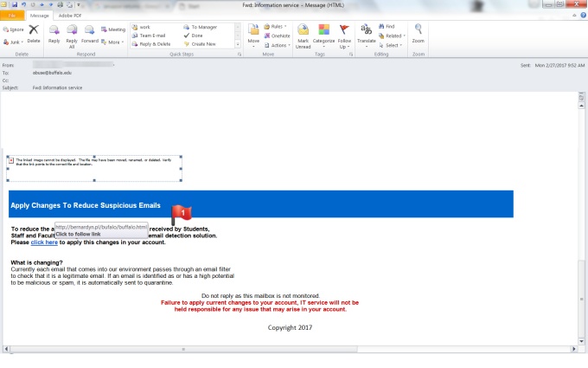
Task: Open Tags group dialog launcher
Action: (x=351, y=55)
